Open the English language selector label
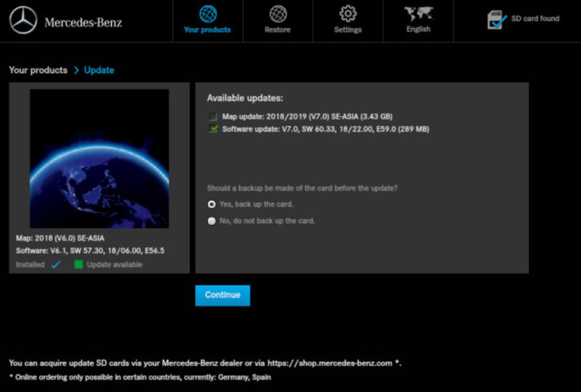The width and height of the screenshot is (581, 392). [418, 30]
